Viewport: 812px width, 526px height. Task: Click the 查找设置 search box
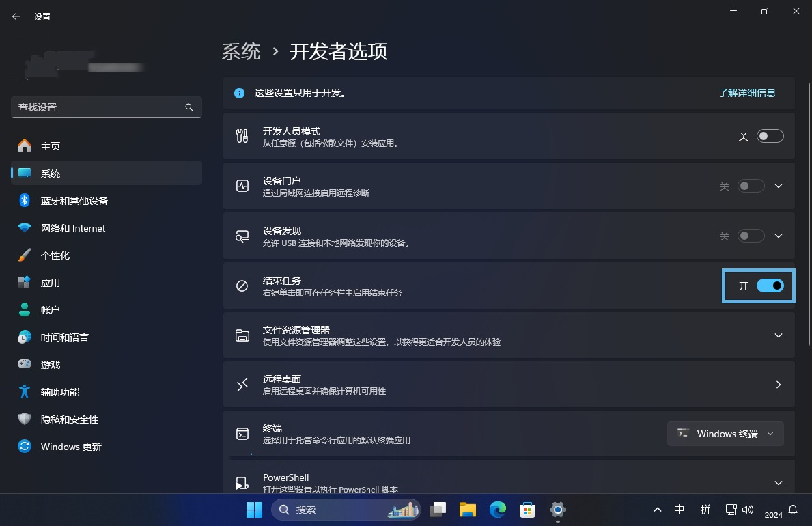tap(106, 107)
